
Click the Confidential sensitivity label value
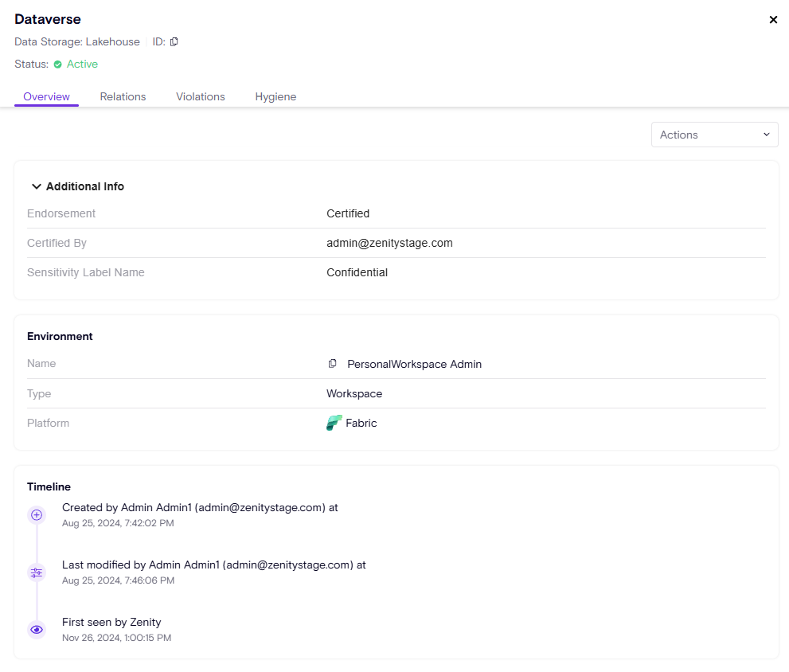point(357,272)
